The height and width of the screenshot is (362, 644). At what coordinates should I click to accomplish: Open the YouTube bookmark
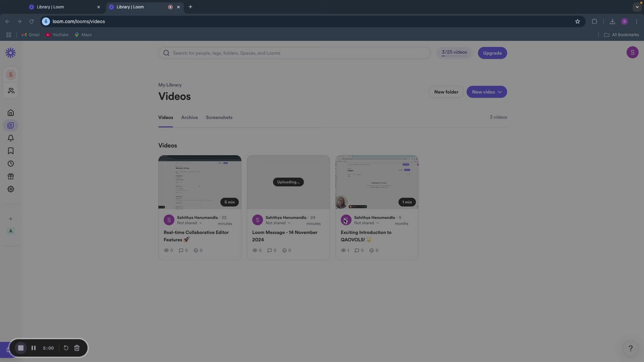point(57,35)
